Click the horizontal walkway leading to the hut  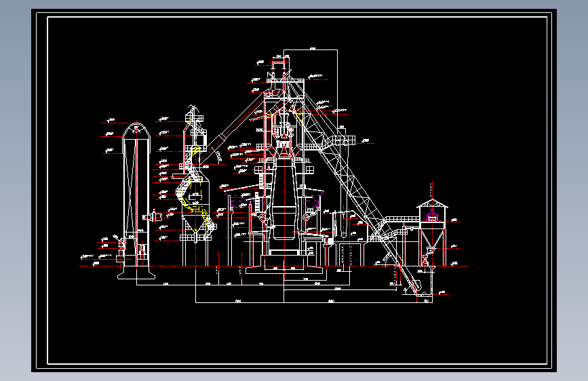[x=402, y=218]
